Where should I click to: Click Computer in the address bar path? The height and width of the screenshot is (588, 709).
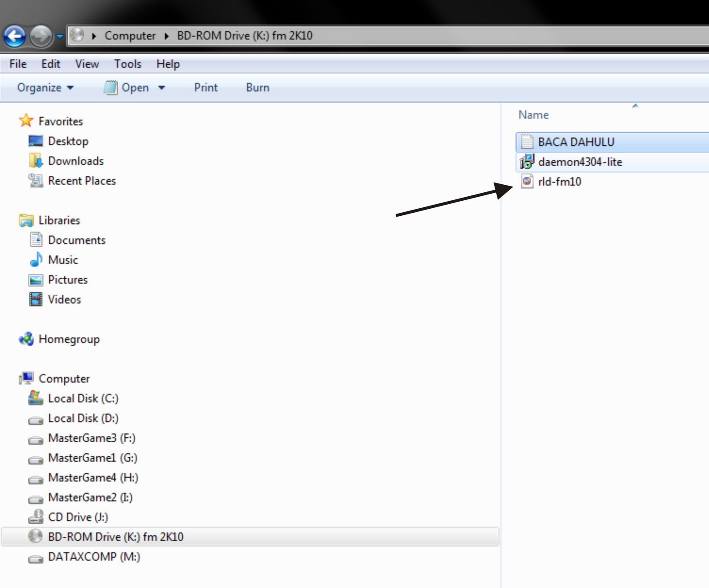pyautogui.click(x=130, y=36)
